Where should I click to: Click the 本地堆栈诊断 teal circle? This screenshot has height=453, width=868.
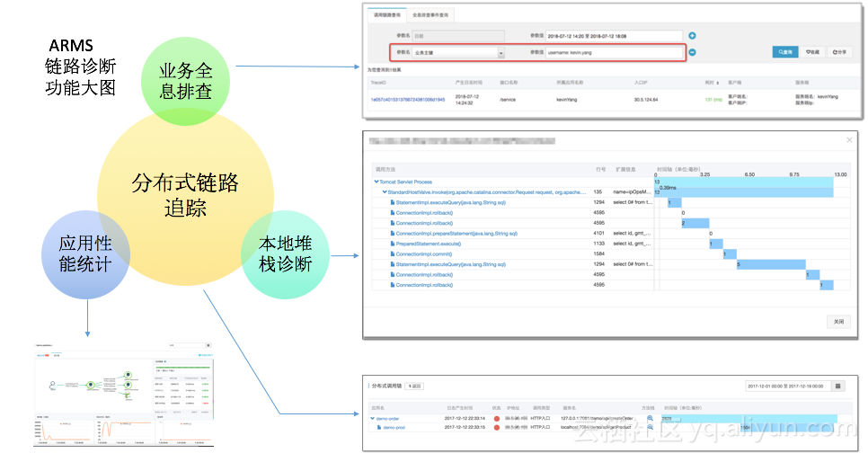[285, 254]
